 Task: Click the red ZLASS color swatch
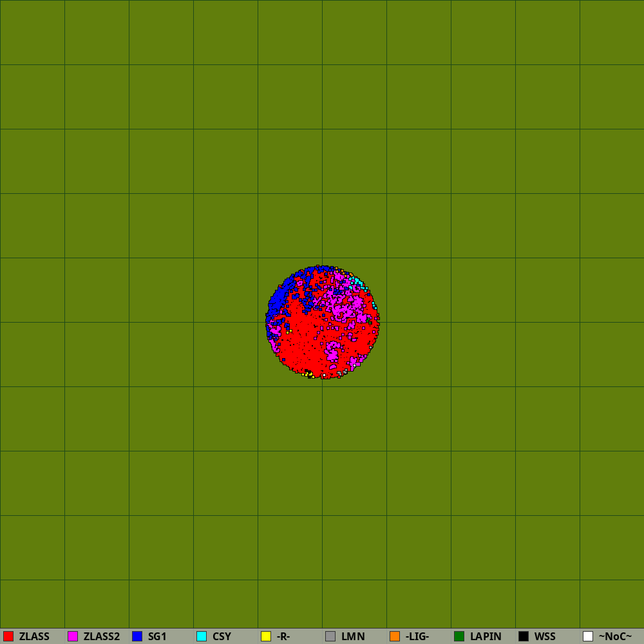pos(8,636)
